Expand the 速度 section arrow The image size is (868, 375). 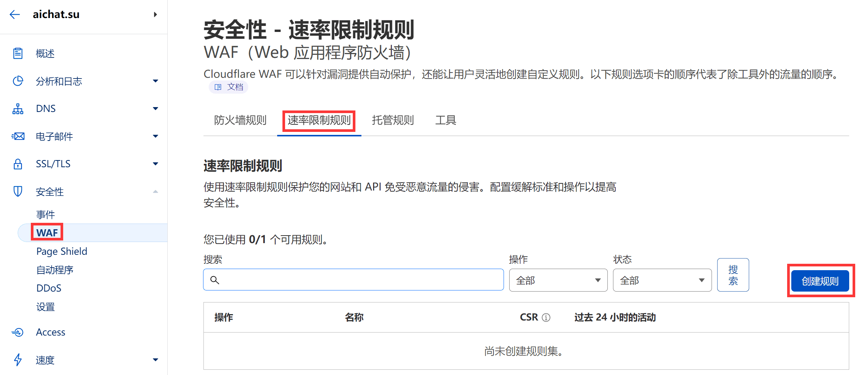[x=155, y=360]
